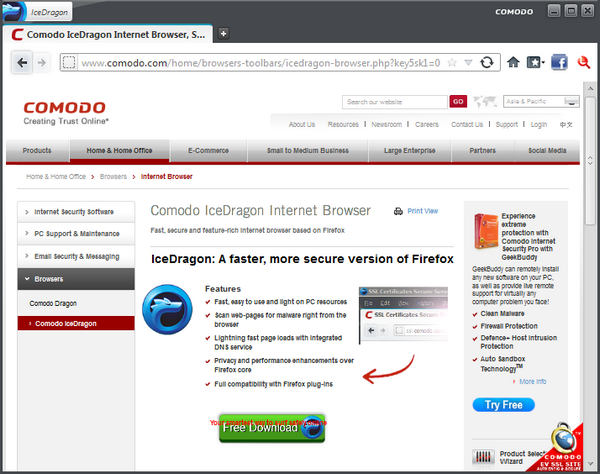The width and height of the screenshot is (600, 474).
Task: Click the red magnifier icon in toolbar
Action: (585, 62)
